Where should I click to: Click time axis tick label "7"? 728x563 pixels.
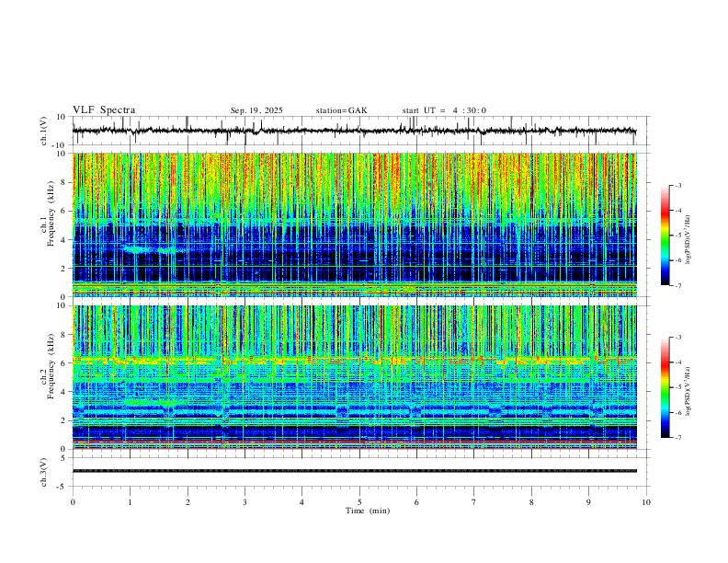[474, 502]
